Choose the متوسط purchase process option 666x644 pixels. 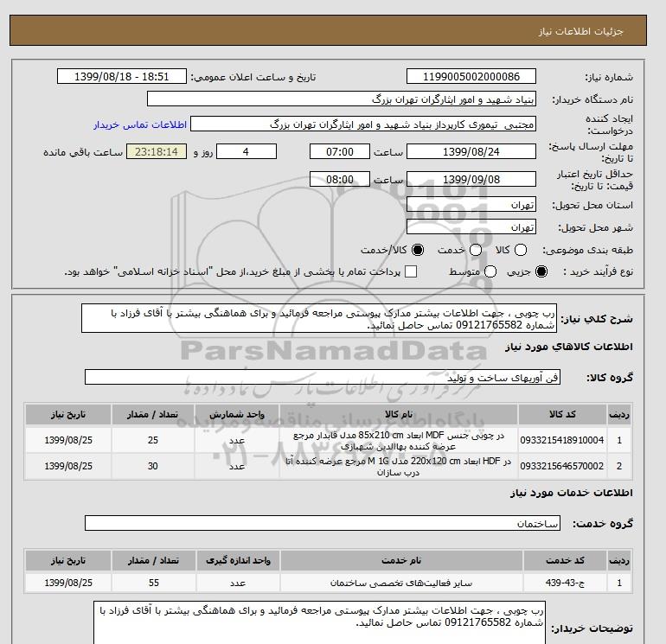coord(490,271)
